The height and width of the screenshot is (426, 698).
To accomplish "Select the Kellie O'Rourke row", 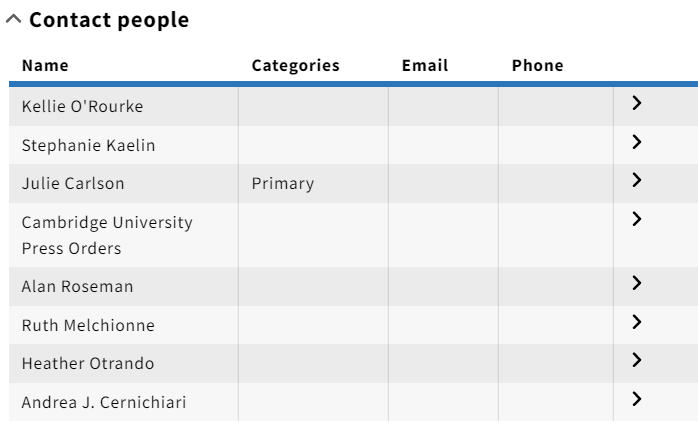I will pos(353,106).
